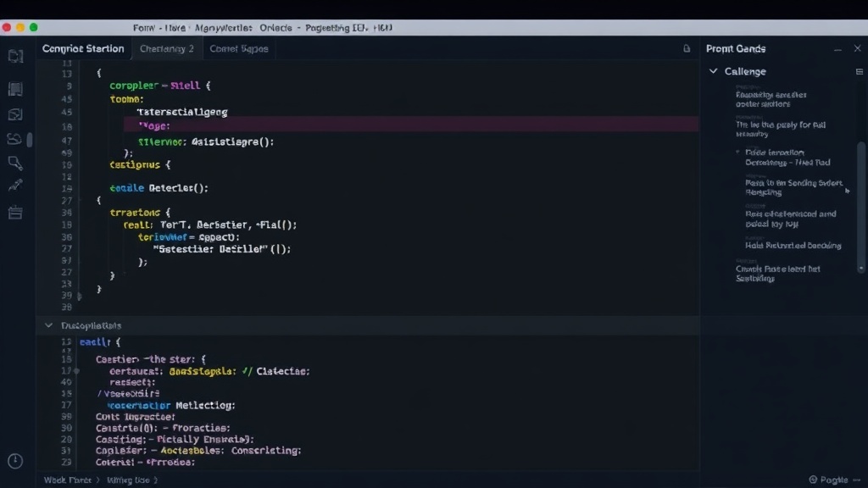
Task: Click the dash icon at status bar end
Action: [857, 480]
